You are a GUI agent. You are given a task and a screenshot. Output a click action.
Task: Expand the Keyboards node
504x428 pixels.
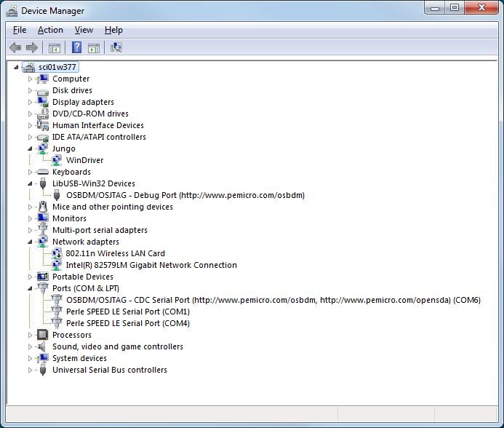30,172
